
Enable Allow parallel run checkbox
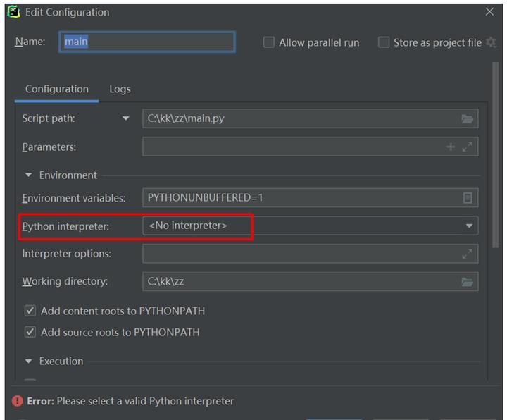pos(269,42)
